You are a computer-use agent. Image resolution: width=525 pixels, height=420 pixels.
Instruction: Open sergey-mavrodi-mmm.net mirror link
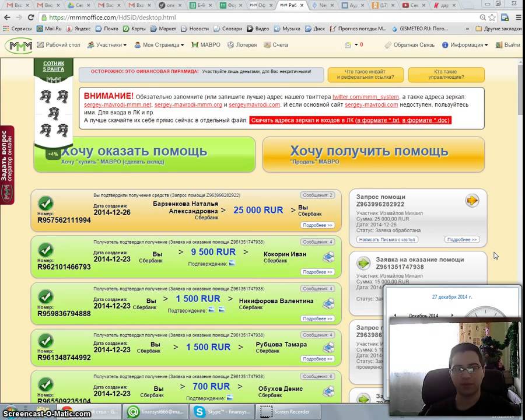point(117,105)
